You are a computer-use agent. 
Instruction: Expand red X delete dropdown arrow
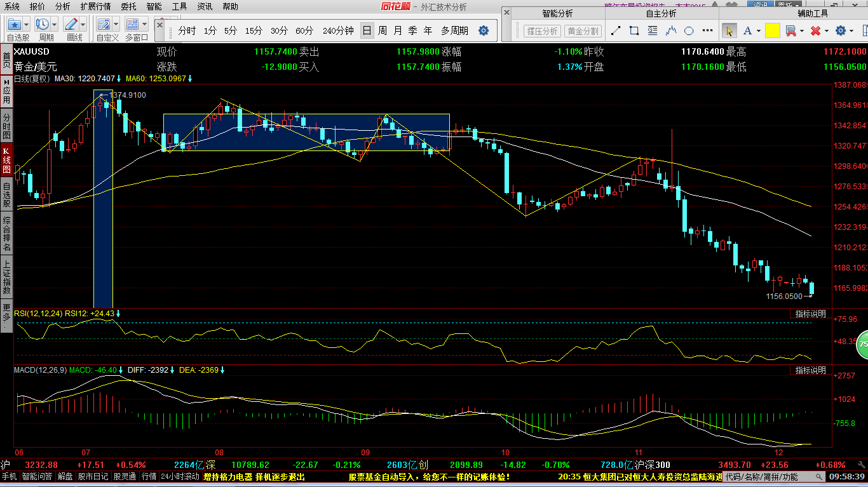pos(827,31)
